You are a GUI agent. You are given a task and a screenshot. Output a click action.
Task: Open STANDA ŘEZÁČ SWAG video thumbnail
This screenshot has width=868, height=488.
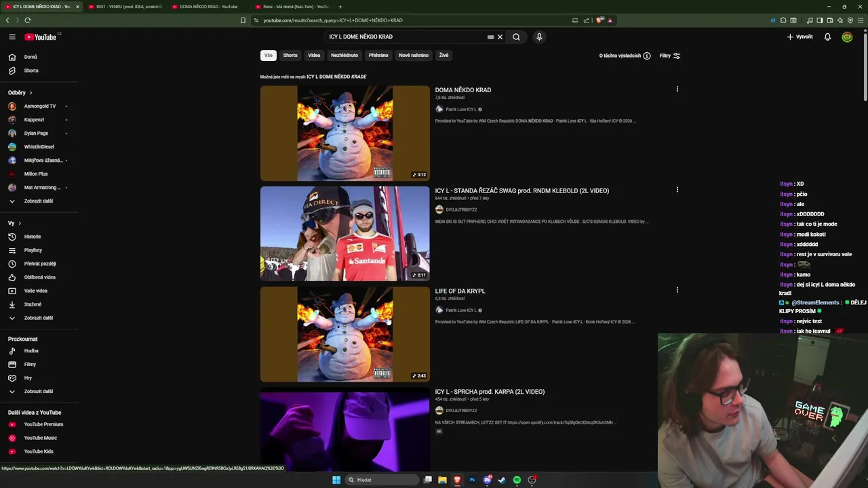[x=345, y=233]
